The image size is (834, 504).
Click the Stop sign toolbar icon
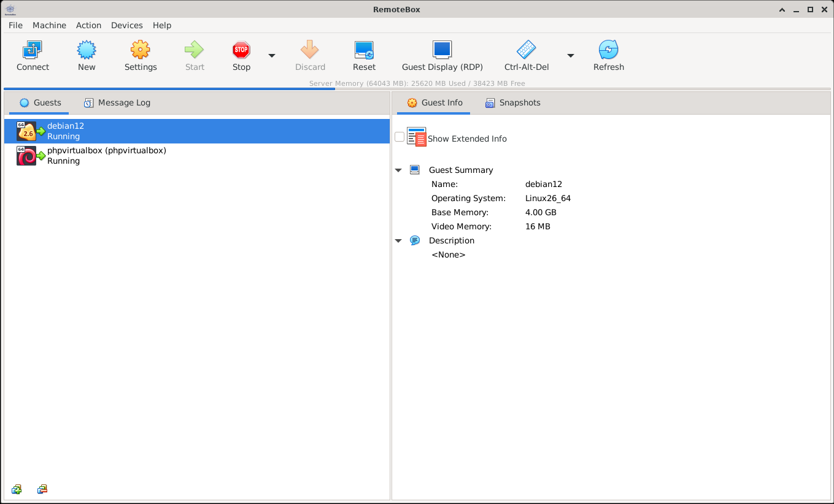click(x=241, y=50)
